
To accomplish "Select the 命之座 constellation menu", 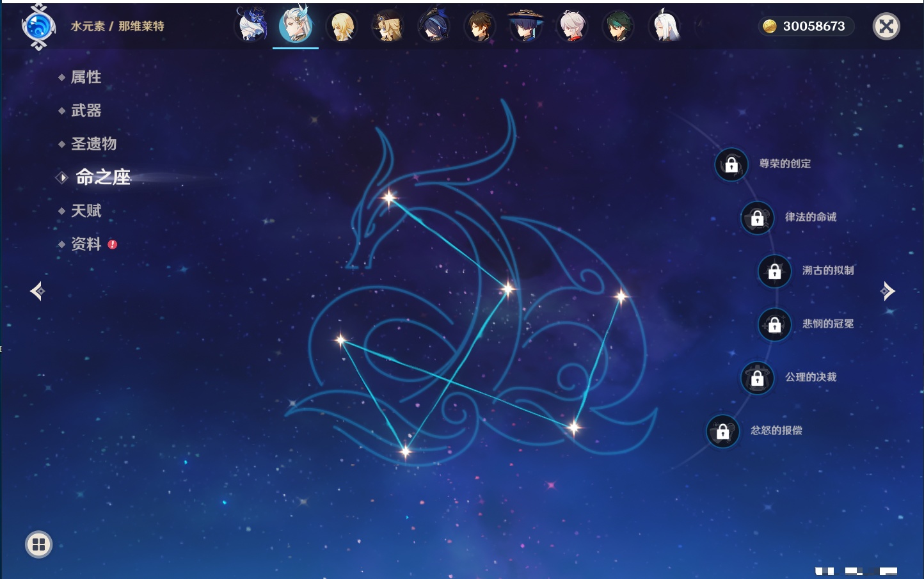I will (103, 177).
